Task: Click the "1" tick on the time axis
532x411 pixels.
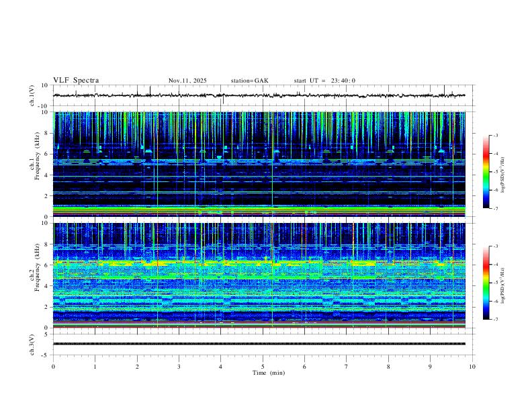Action: point(95,367)
